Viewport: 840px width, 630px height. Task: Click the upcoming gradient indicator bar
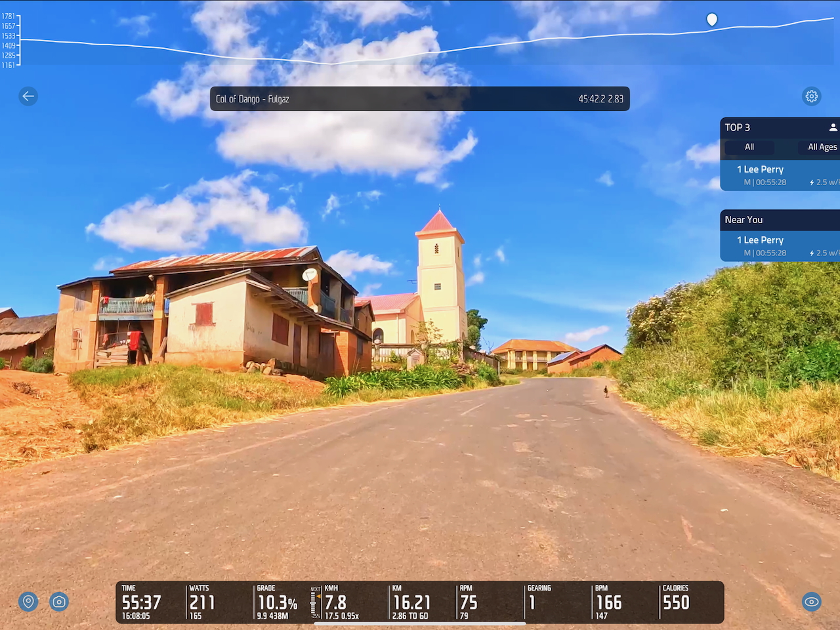coord(314,602)
